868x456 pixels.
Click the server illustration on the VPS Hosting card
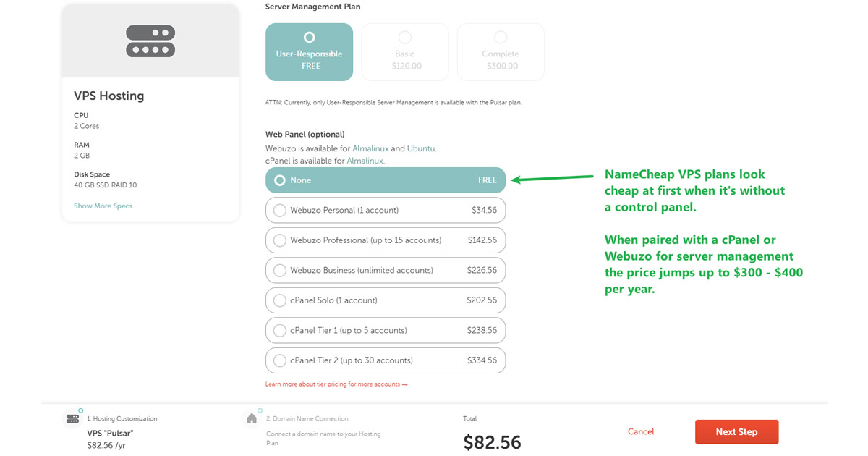point(150,41)
